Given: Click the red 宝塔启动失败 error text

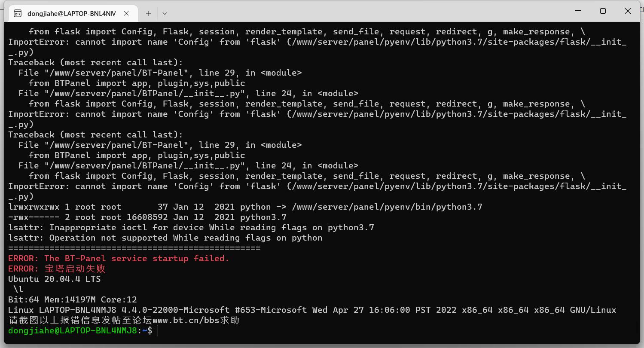Looking at the screenshot, I should 75,269.
